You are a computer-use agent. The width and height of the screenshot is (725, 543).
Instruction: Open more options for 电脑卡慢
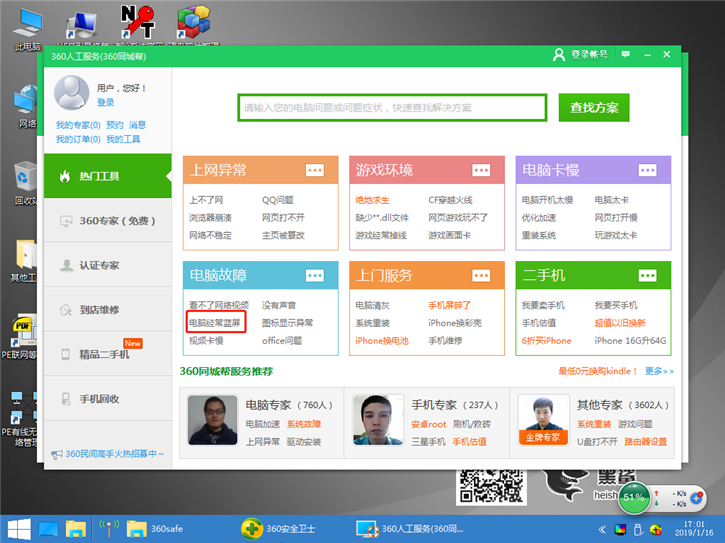coord(647,170)
